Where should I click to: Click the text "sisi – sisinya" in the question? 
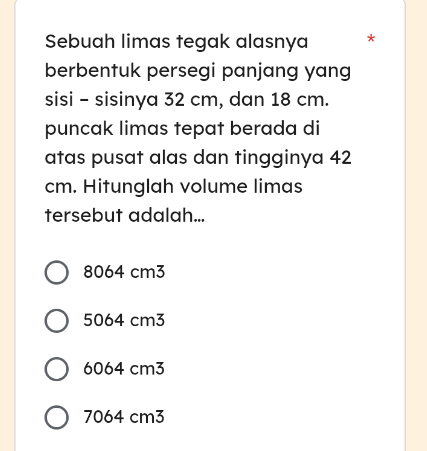[101, 100]
